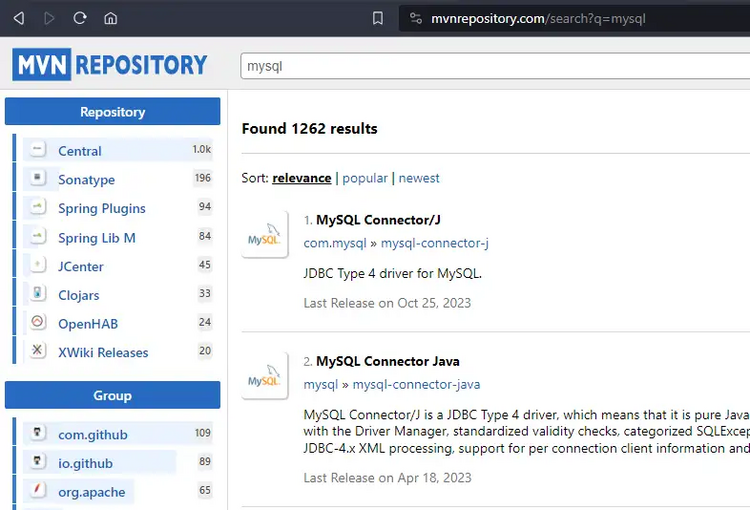The image size is (750, 510).
Task: Filter results by Central repository
Action: 80,151
